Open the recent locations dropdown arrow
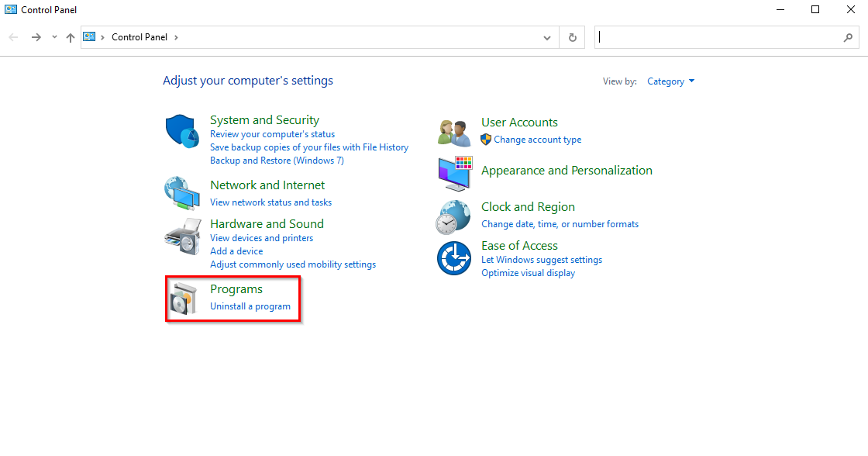Screen dimensions: 868x456 pyautogui.click(x=54, y=37)
